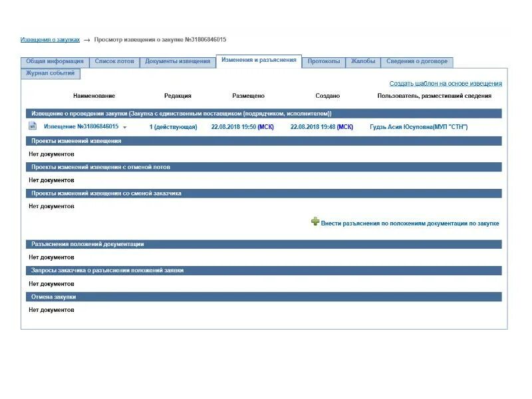532x399 pixels.
Task: Click the breadcrumb text Просмотр извещения о закупке №31806846015
Action: tap(160, 40)
